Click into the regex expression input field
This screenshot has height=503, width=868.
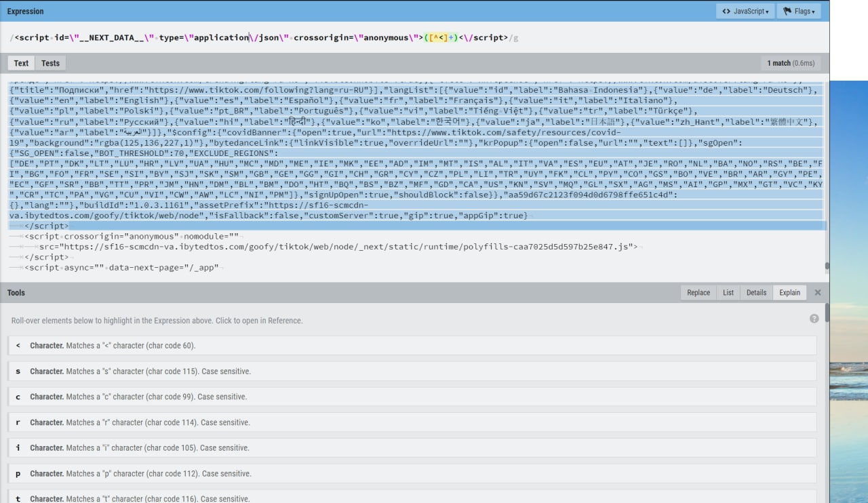tap(414, 38)
